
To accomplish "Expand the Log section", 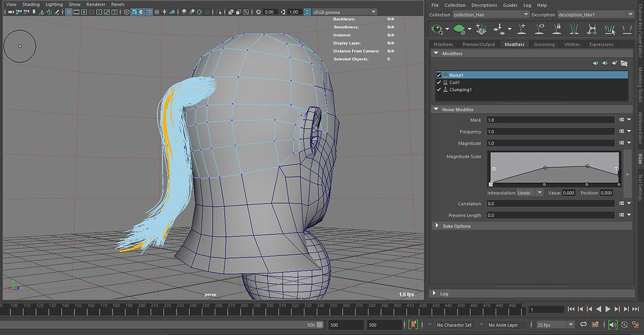I will point(434,293).
